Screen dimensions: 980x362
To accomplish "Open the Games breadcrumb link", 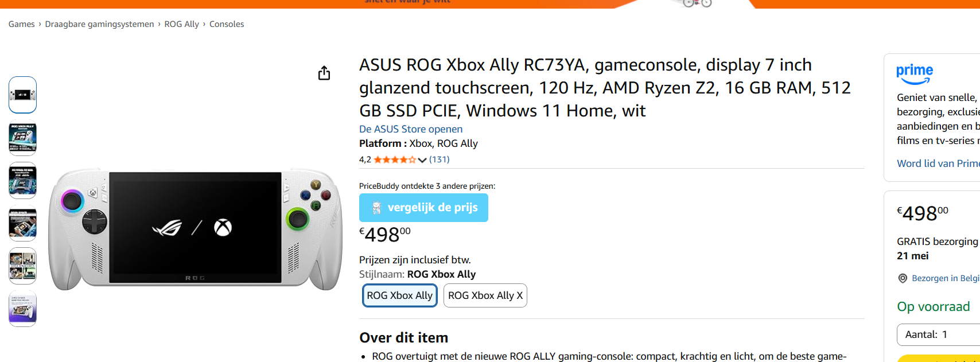I will point(22,24).
